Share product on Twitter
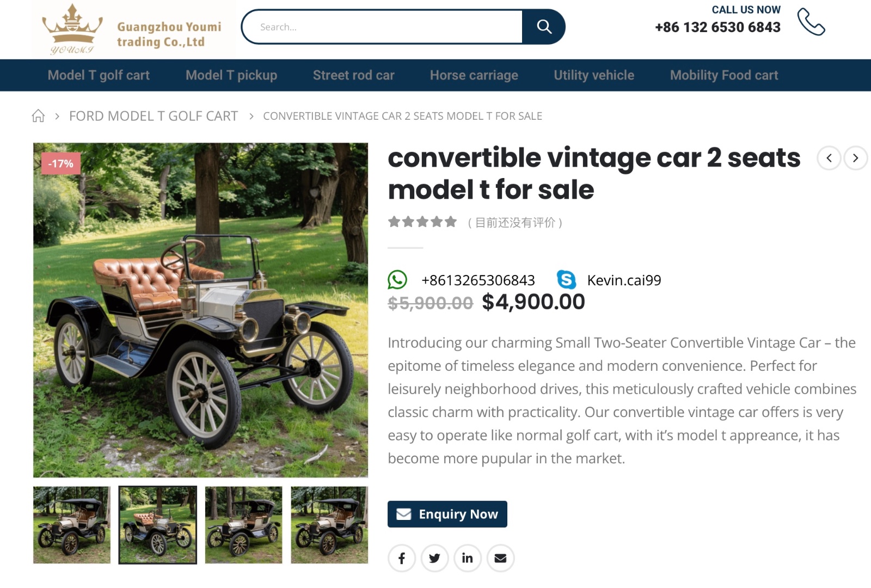 pos(434,558)
